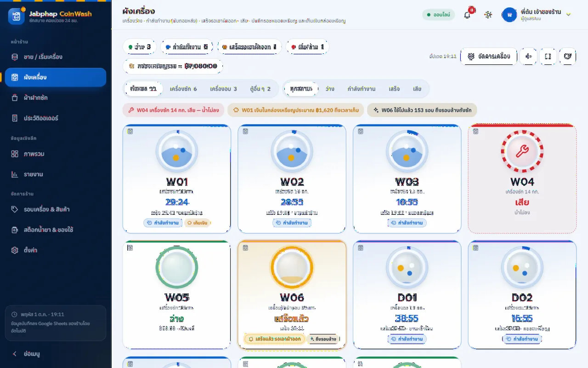The width and height of the screenshot is (588, 368).
Task: Select the ทั้งหมด 11 tab
Action: (x=144, y=89)
